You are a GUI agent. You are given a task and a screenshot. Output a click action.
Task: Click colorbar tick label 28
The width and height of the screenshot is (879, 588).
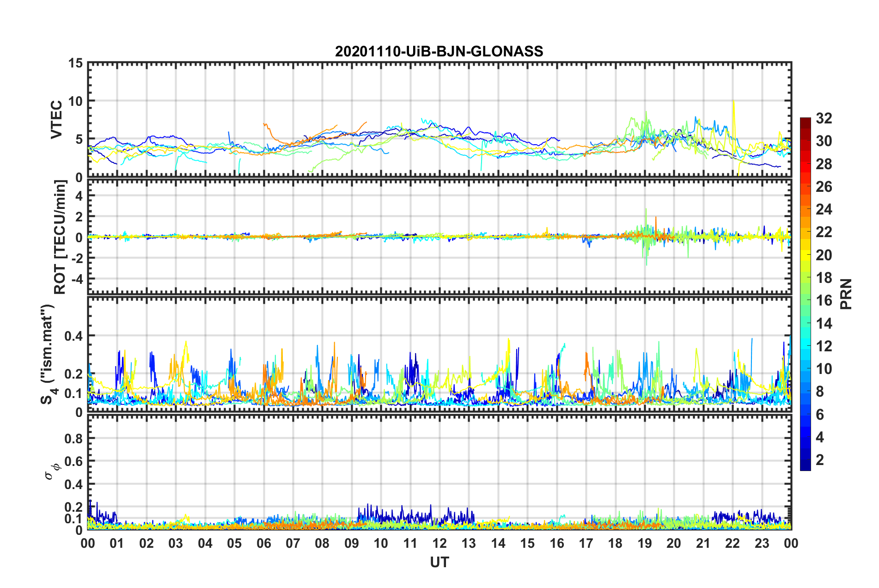click(824, 164)
